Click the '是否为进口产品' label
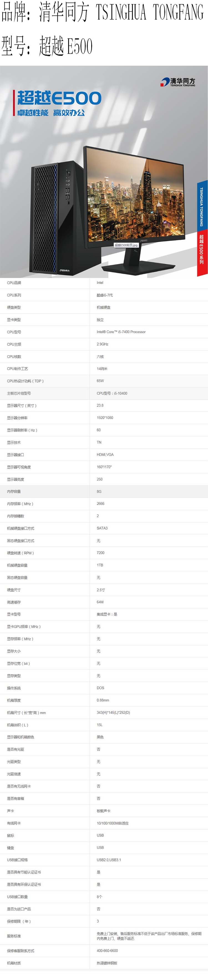208x980 pixels. [x=19, y=909]
